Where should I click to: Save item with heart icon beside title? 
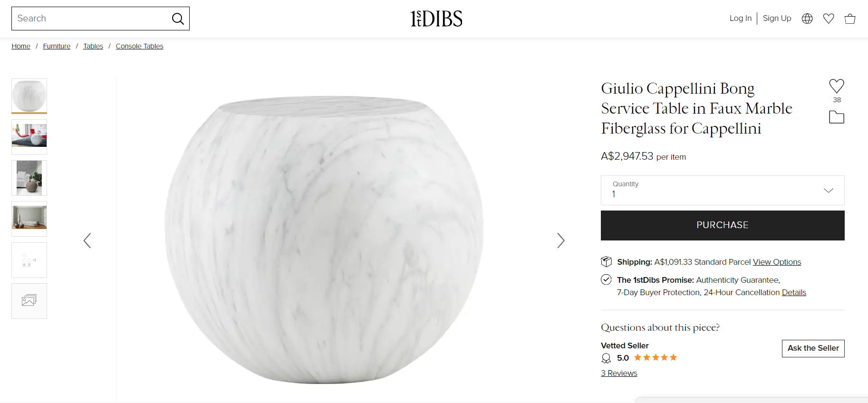[837, 86]
